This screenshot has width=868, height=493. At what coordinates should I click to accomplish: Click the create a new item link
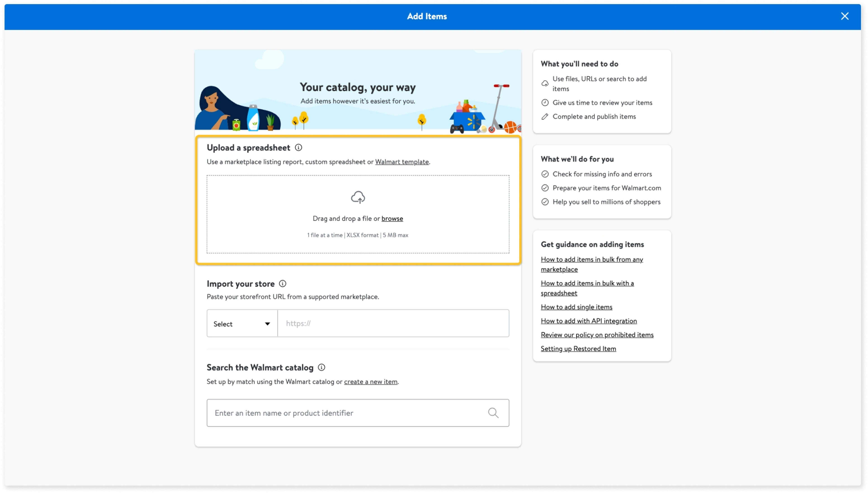tap(370, 382)
